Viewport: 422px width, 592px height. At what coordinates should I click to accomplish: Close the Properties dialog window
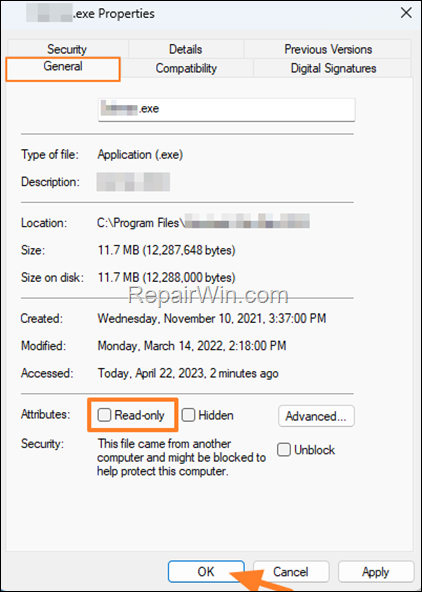(406, 14)
